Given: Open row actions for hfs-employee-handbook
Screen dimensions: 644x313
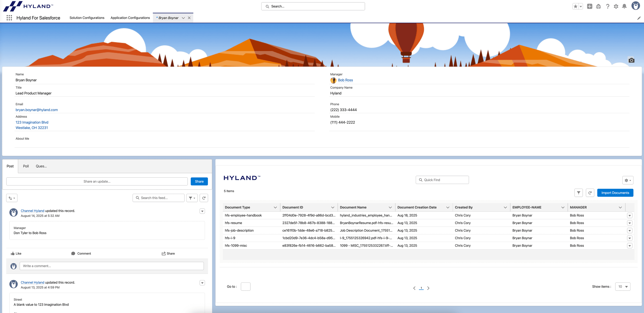Looking at the screenshot, I should point(630,215).
